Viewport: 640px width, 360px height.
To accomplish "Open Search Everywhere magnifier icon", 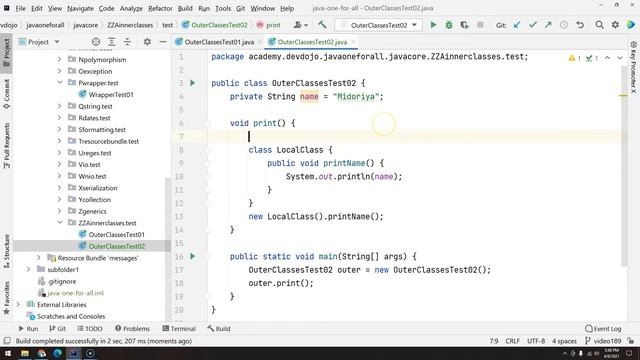I will point(599,25).
